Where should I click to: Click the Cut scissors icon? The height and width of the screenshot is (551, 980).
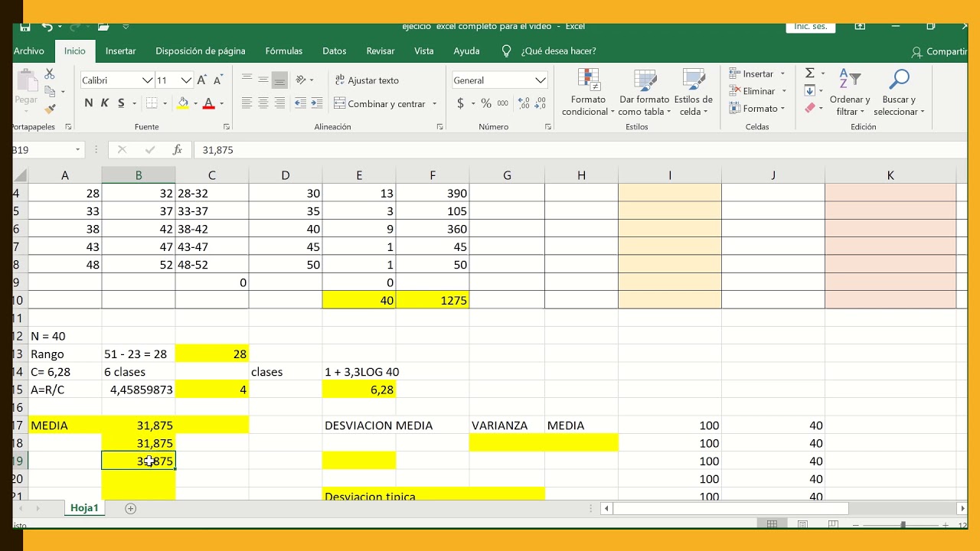pyautogui.click(x=50, y=74)
